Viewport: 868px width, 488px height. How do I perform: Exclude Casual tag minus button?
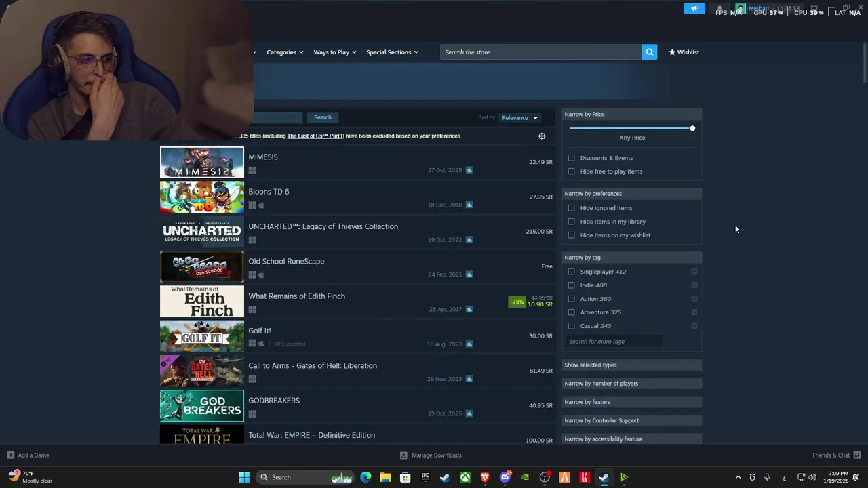coord(694,326)
